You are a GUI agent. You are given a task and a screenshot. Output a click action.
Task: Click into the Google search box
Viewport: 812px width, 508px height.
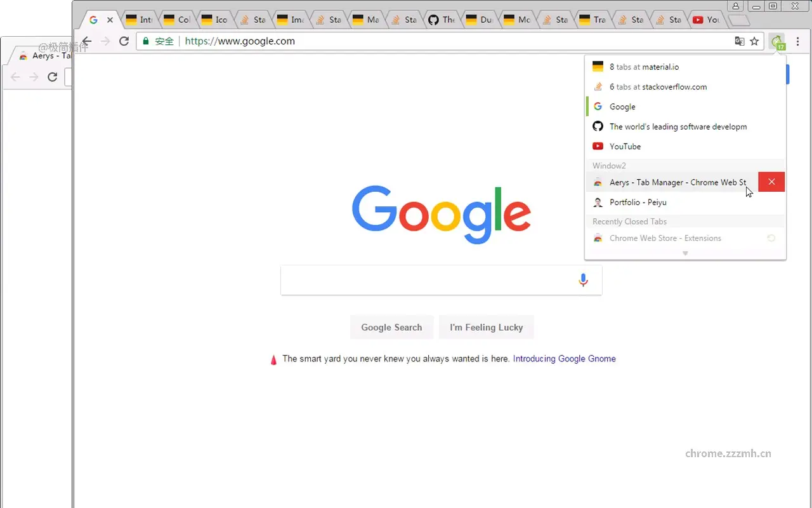[425, 280]
